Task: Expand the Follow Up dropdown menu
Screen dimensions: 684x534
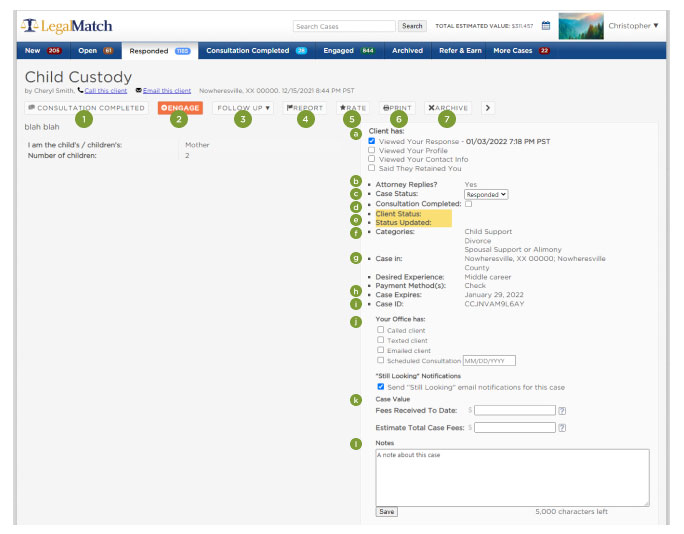Action: [x=244, y=107]
